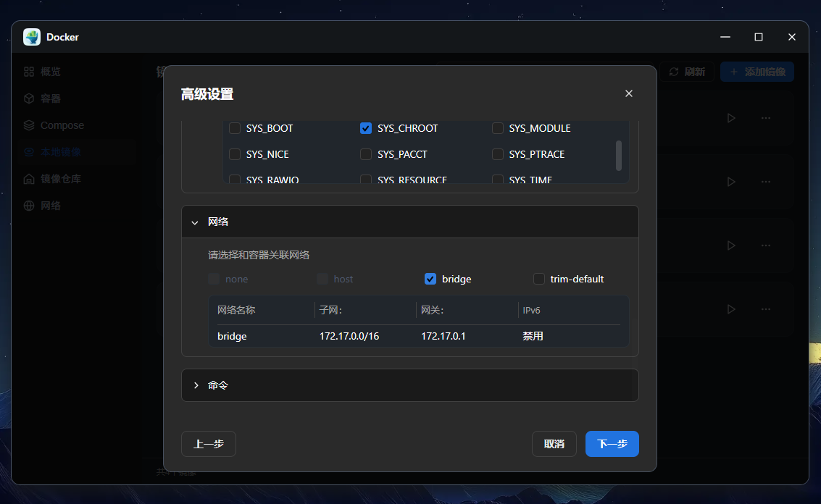Select 网络 sidebar menu entry

[x=51, y=206]
